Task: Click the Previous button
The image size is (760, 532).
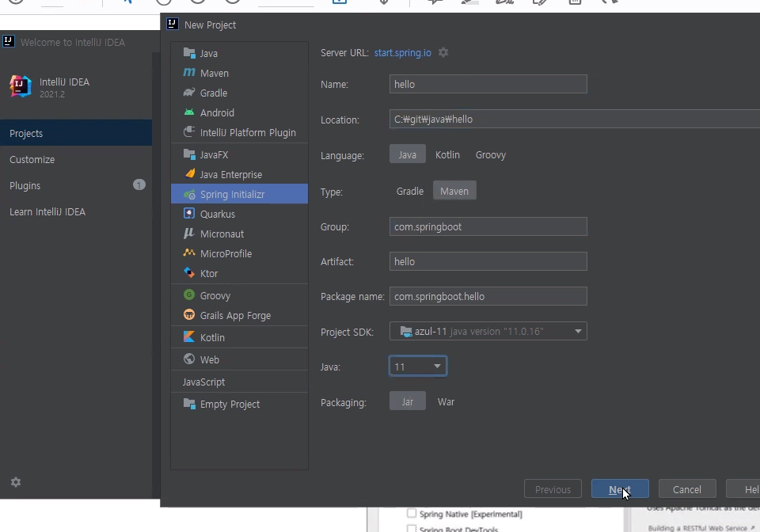Action: pos(553,489)
